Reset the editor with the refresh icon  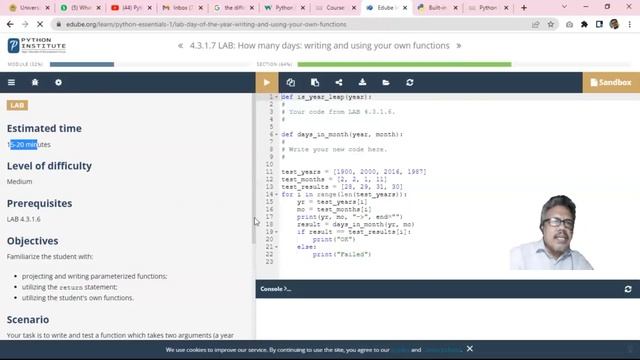point(410,82)
